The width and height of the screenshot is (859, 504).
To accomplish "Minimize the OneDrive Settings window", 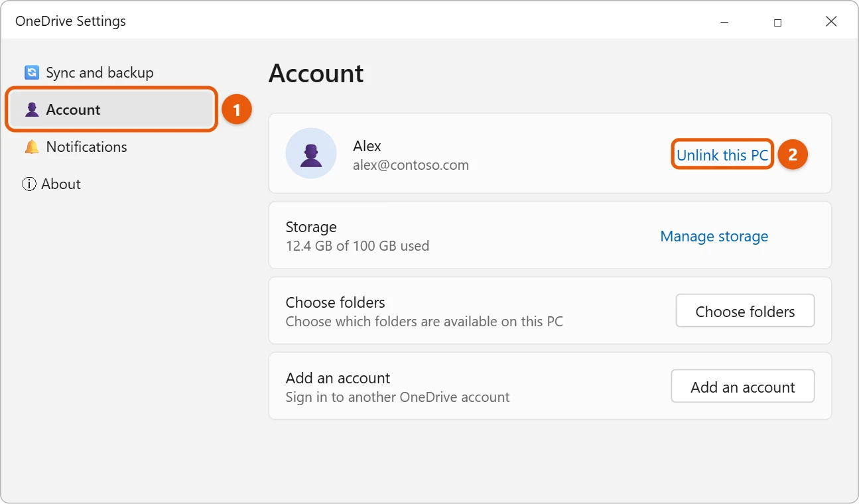I will coord(724,22).
